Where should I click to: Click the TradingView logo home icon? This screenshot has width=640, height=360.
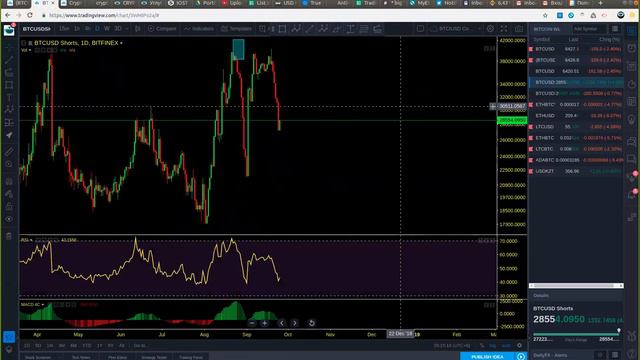click(x=9, y=30)
